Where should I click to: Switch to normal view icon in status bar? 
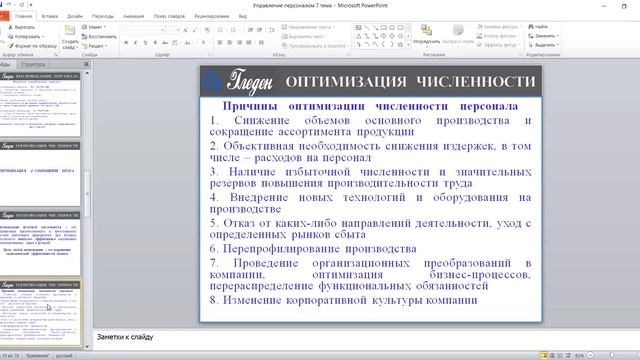point(544,356)
